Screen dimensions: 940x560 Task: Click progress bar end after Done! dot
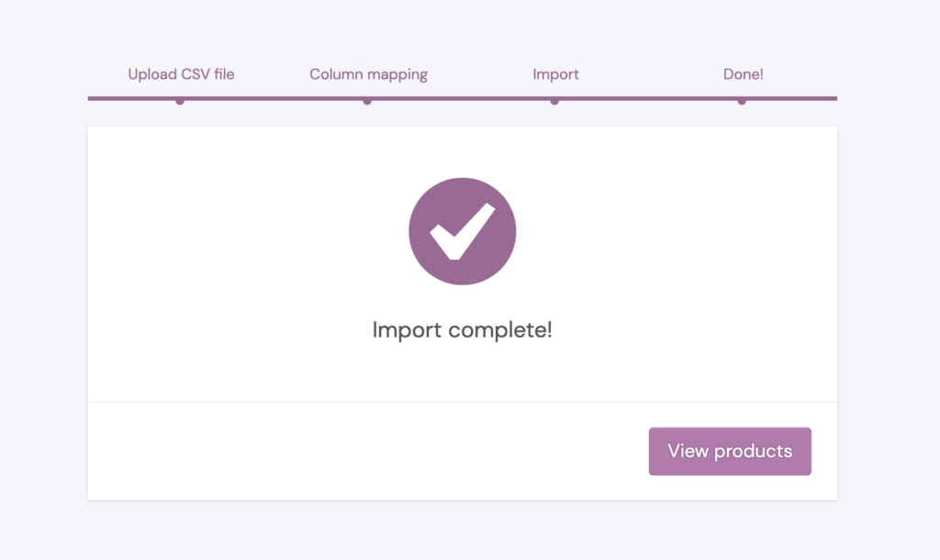[x=791, y=98]
